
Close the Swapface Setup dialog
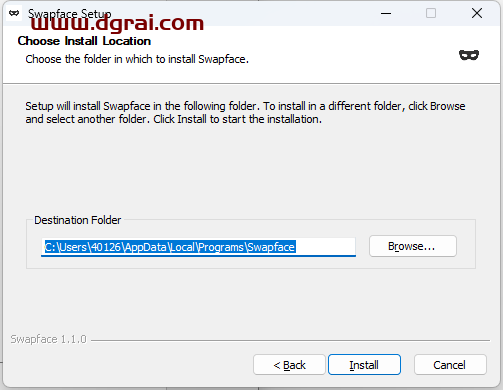coord(477,13)
